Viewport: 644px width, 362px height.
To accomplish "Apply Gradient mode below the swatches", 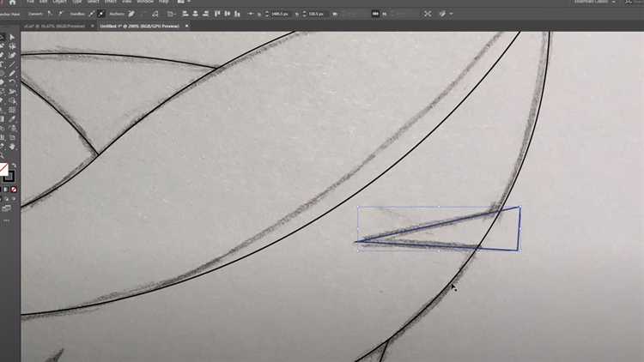I will click(6, 190).
